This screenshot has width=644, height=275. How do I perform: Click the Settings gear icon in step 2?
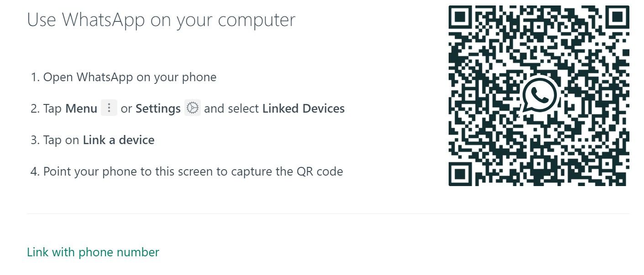tap(193, 108)
